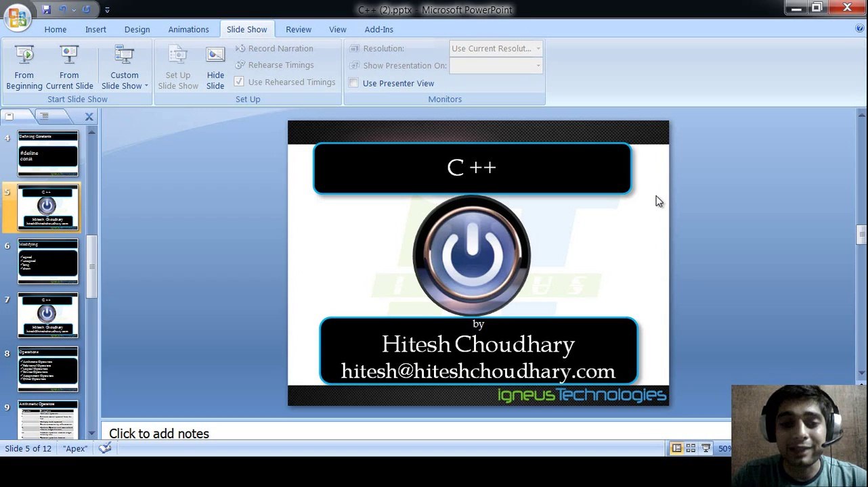Screen dimensions: 868x487
Task: Start slideshow From Current Slide
Action: pos(69,67)
